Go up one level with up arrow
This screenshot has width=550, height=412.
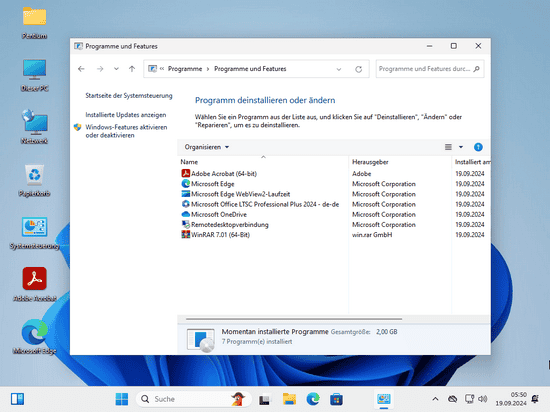click(x=132, y=69)
